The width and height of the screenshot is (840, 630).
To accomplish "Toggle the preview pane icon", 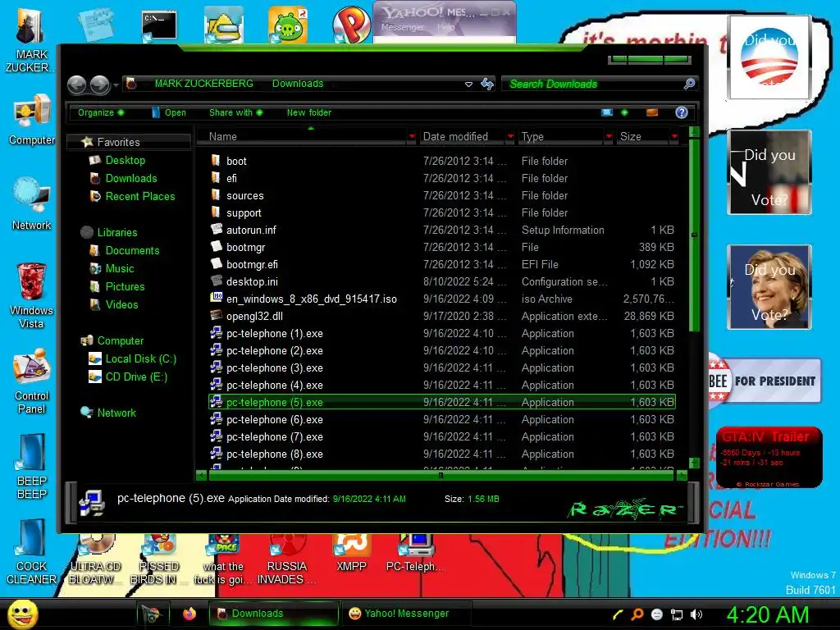I will [652, 112].
